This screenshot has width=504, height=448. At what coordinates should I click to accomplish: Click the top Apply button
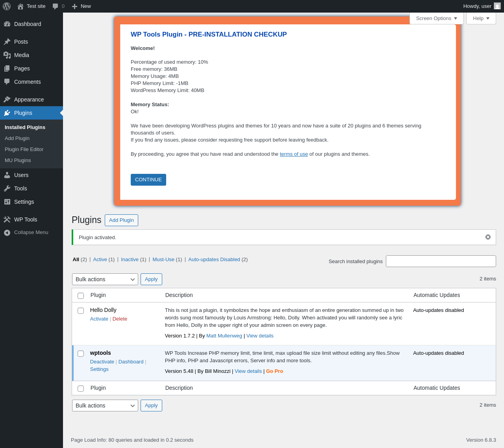[151, 279]
